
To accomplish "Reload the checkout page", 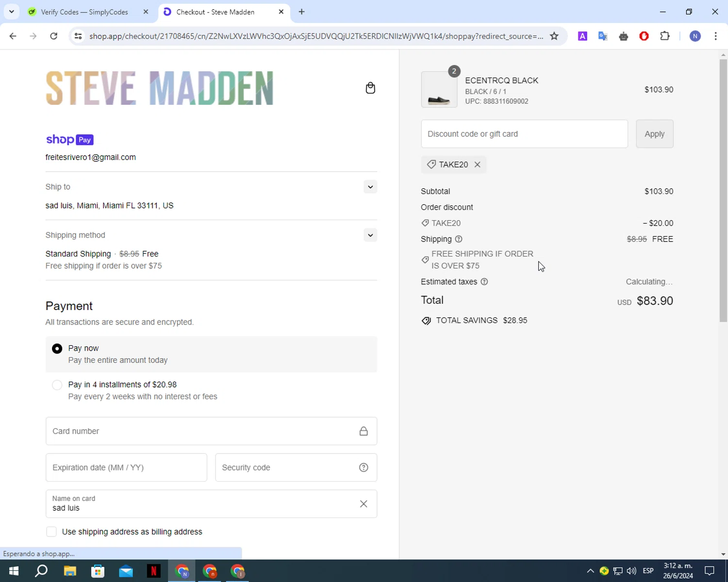I will click(x=54, y=36).
